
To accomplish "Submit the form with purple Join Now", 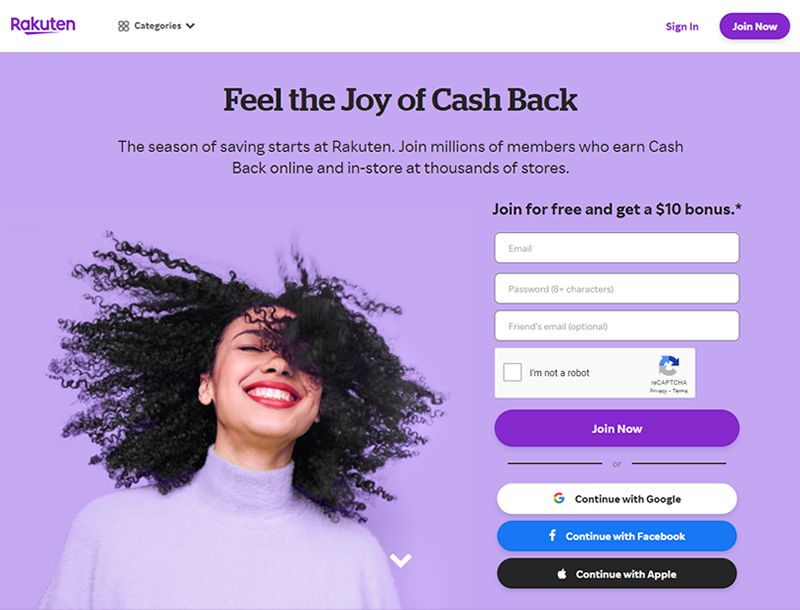I will [617, 428].
